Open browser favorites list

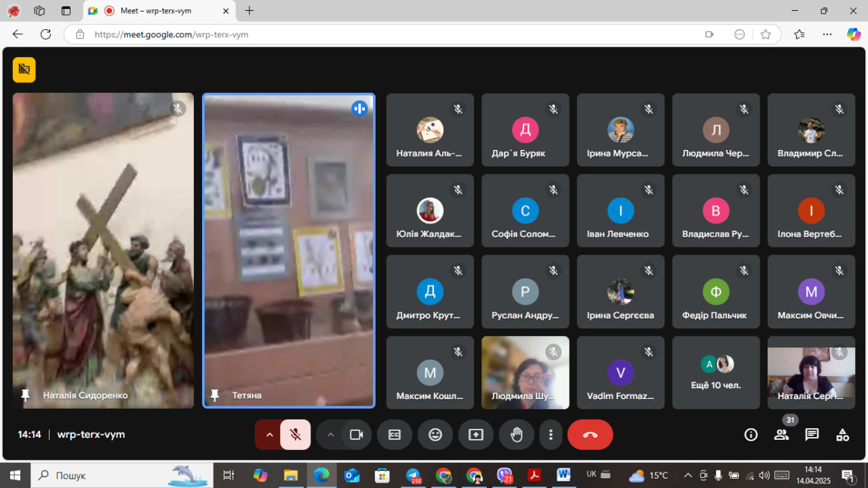point(800,34)
